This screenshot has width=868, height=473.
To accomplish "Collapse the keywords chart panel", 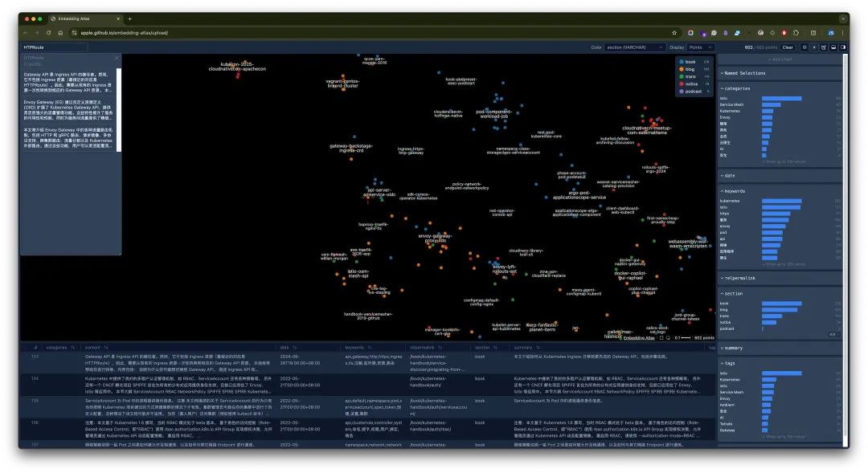I will [x=732, y=191].
